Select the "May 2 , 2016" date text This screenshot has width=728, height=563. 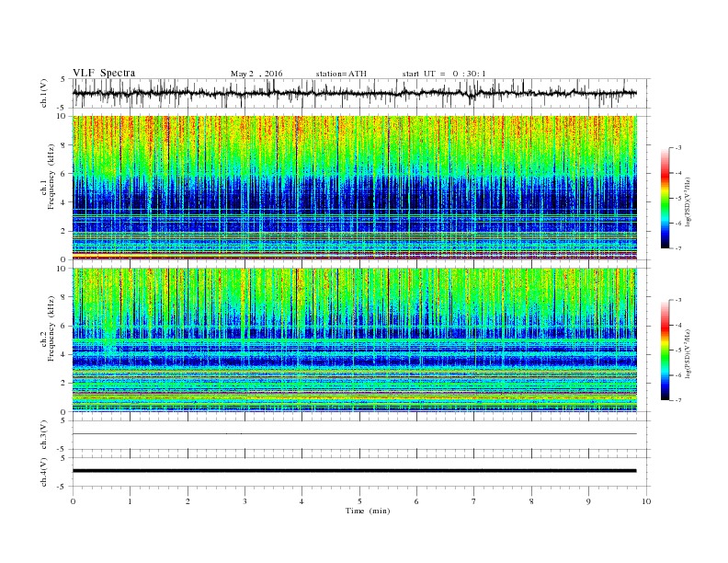coord(256,74)
